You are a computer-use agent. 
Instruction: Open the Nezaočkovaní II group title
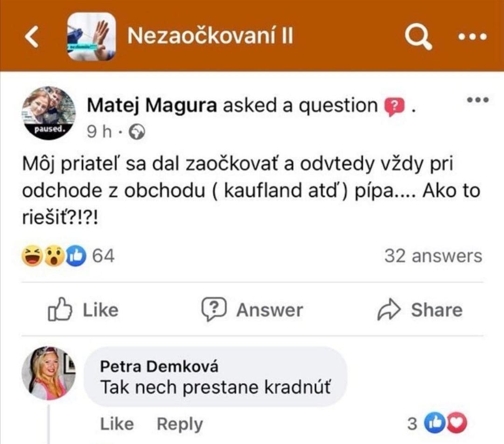(210, 36)
